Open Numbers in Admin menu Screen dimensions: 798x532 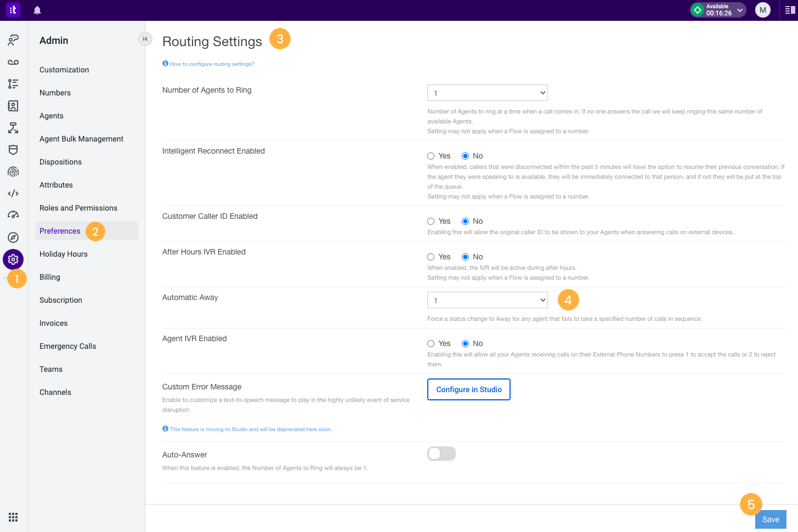point(55,93)
